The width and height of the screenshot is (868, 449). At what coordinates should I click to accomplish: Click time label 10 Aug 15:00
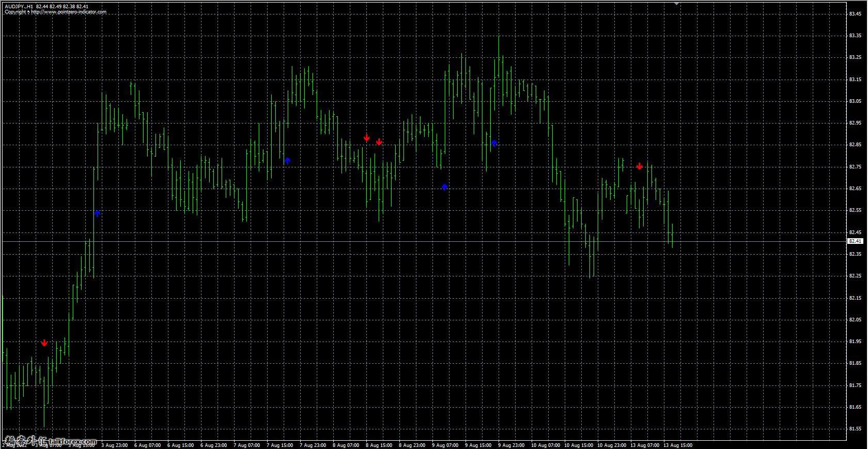(579, 445)
